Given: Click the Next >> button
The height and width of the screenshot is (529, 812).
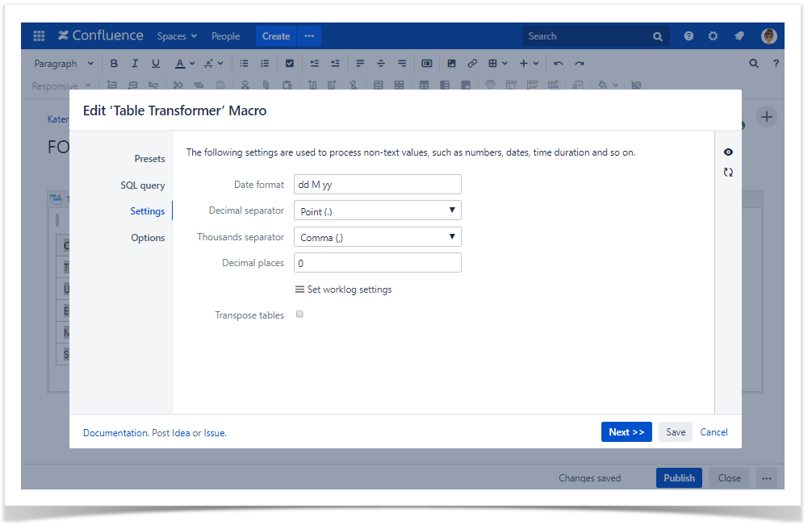Looking at the screenshot, I should pos(626,432).
